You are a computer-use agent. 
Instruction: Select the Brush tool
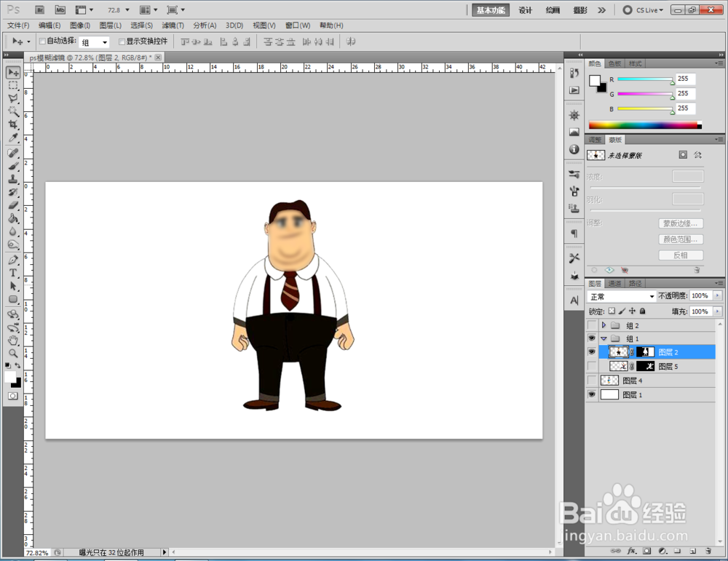click(x=13, y=166)
